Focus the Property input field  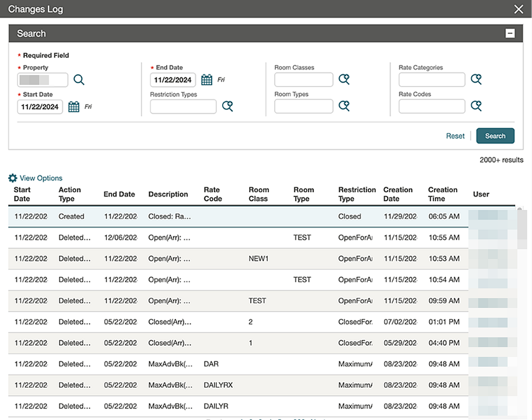pyautogui.click(x=43, y=80)
